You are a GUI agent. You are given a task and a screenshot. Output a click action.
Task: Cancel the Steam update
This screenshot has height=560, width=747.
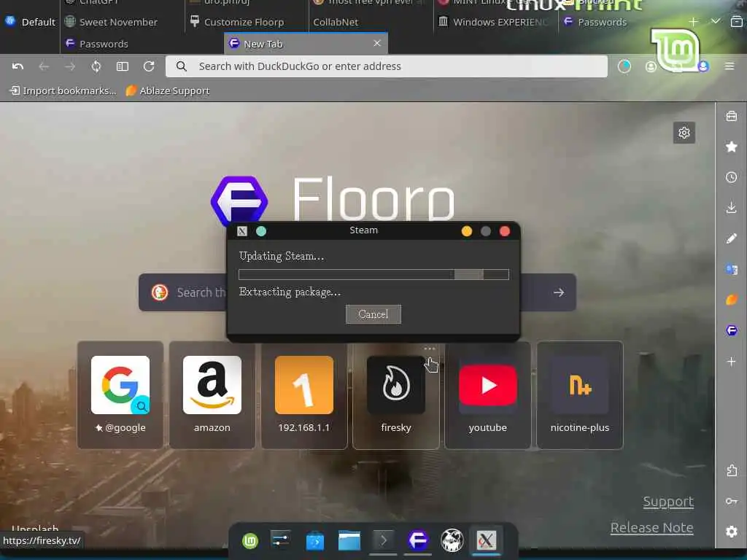tap(373, 314)
